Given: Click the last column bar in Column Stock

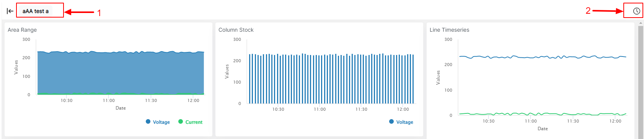Looking at the screenshot, I should coord(413,79).
